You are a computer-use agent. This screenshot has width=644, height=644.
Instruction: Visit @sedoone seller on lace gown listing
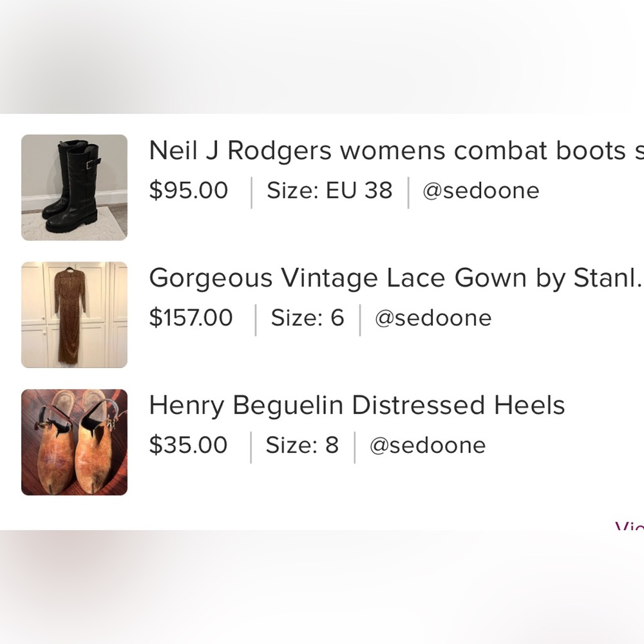point(433,318)
